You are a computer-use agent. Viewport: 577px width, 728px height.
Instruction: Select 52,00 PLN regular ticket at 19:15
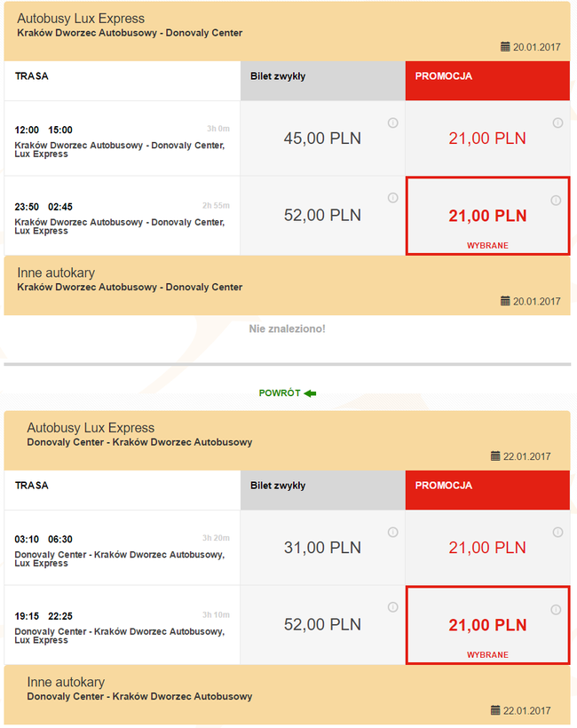322,625
